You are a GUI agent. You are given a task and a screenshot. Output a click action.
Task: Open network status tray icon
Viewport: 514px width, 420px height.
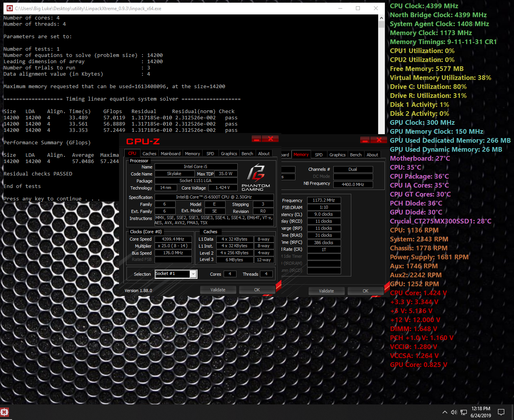pyautogui.click(x=464, y=412)
